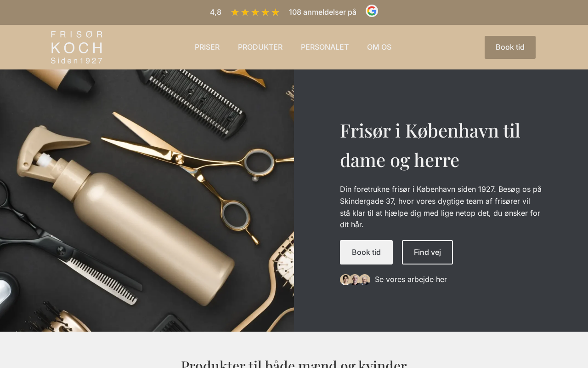Click the header Book tid button

(x=510, y=47)
